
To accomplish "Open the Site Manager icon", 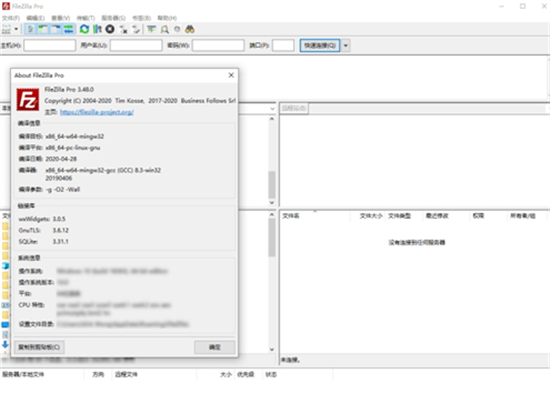I will 6,29.
